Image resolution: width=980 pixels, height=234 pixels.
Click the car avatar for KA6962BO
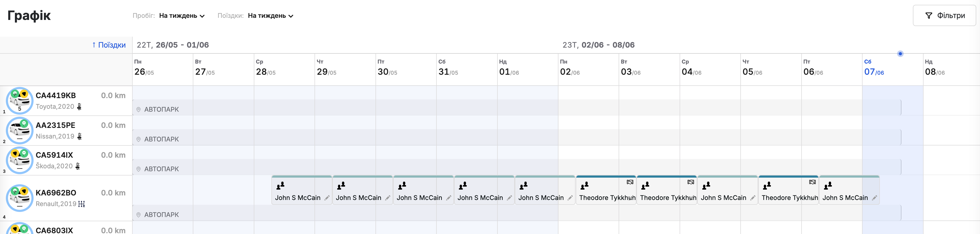[20, 198]
